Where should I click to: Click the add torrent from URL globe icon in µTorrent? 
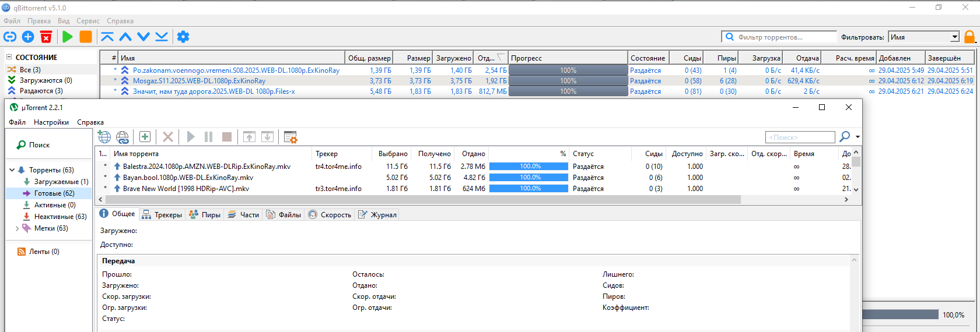pyautogui.click(x=104, y=137)
